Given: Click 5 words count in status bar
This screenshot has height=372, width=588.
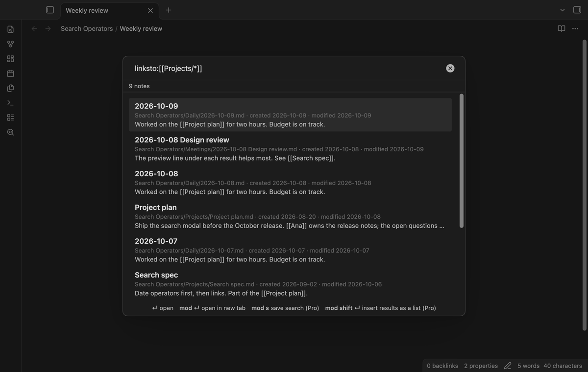Looking at the screenshot, I should tap(528, 366).
